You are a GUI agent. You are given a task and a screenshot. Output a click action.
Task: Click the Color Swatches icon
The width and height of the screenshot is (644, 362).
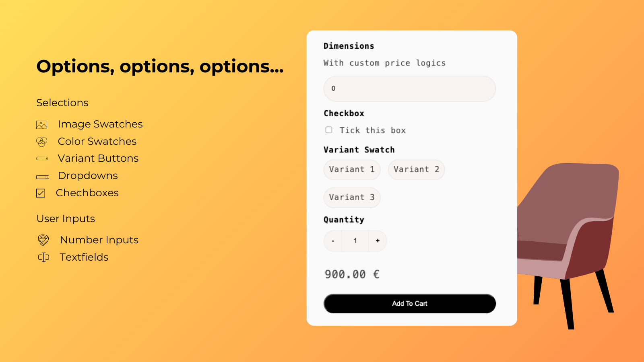tap(41, 142)
